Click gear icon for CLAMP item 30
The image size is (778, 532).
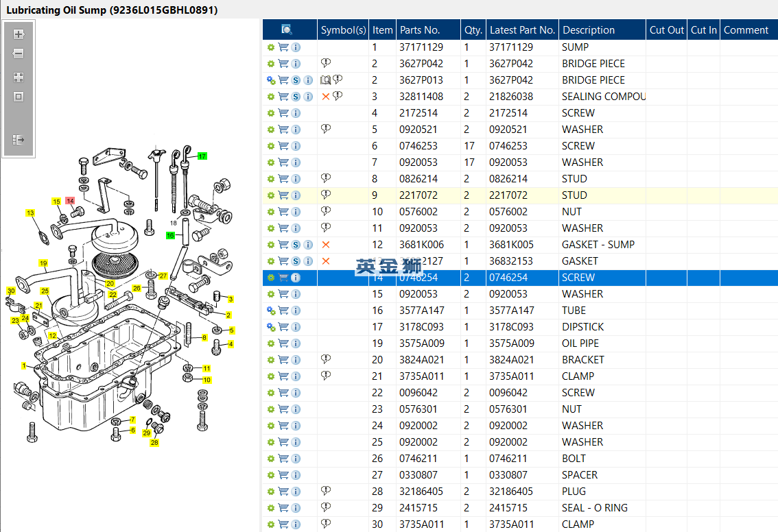pyautogui.click(x=271, y=524)
